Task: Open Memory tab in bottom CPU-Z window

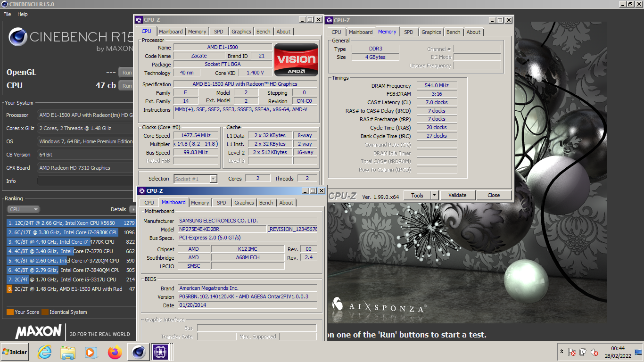Action: click(x=200, y=203)
